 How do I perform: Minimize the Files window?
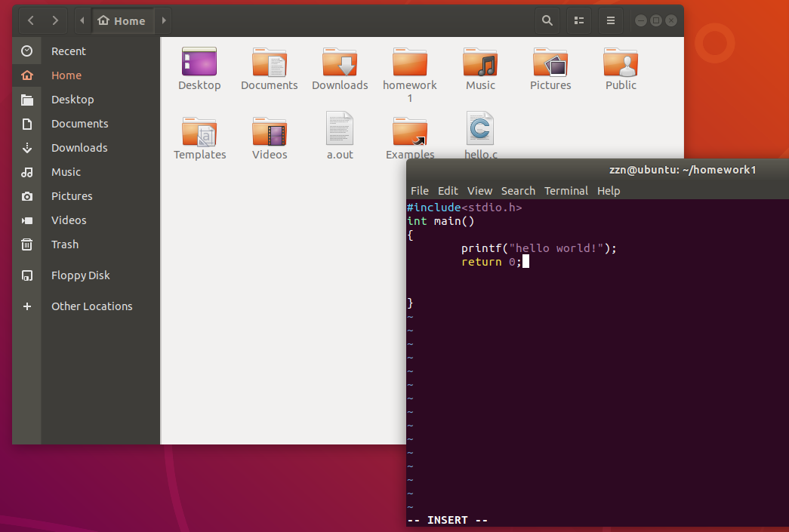click(641, 20)
